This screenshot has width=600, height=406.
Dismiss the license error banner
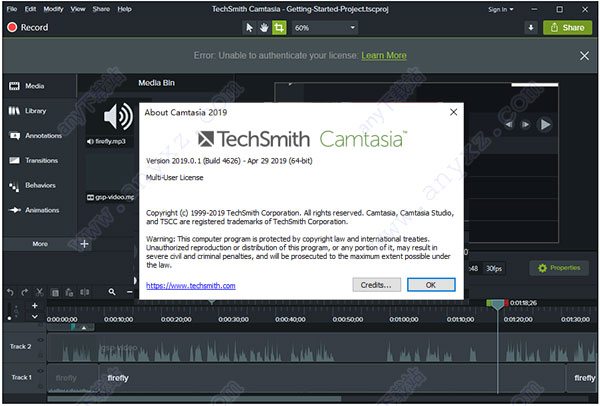click(x=584, y=56)
